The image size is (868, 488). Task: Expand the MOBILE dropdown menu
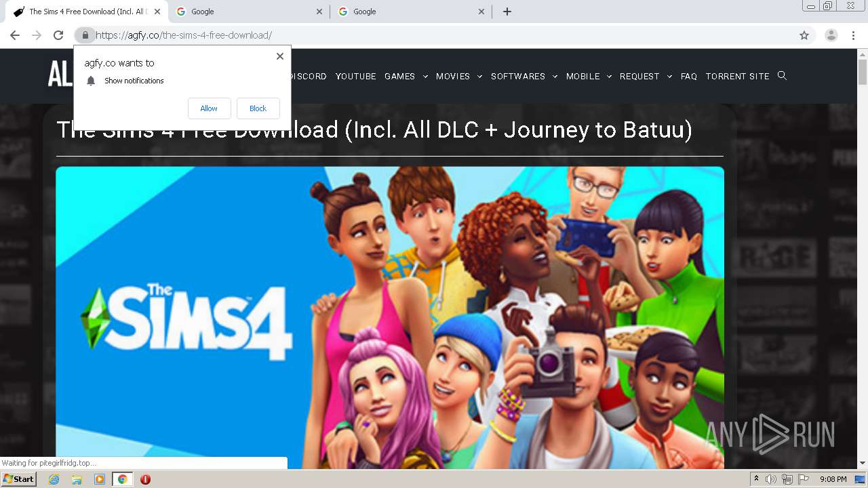coord(589,77)
